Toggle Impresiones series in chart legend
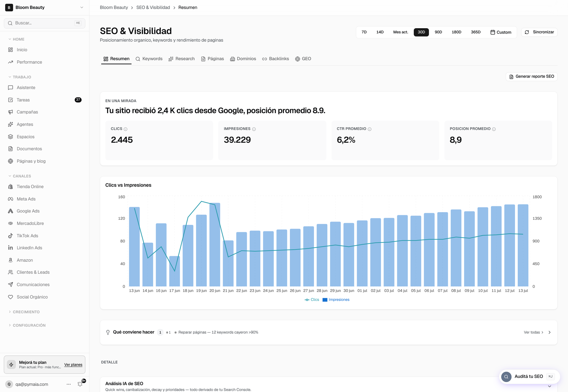 pos(336,300)
